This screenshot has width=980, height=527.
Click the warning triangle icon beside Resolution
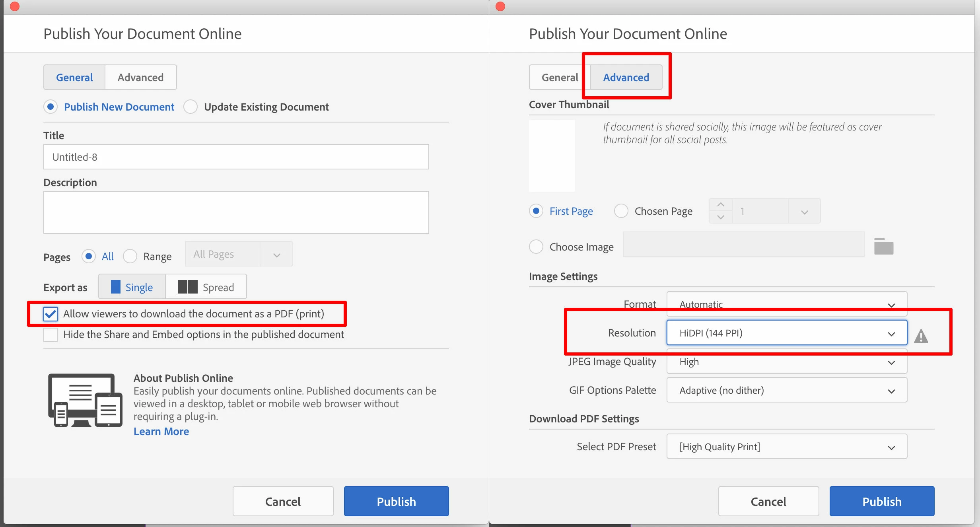(921, 336)
